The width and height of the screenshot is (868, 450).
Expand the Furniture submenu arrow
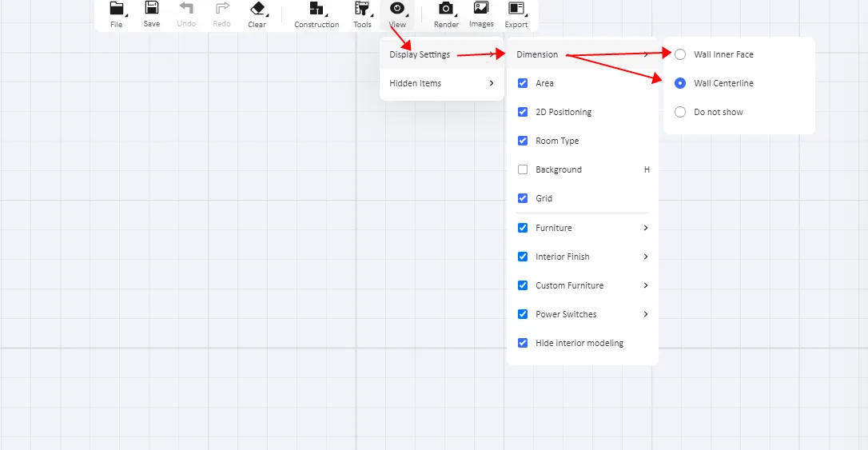tap(646, 228)
